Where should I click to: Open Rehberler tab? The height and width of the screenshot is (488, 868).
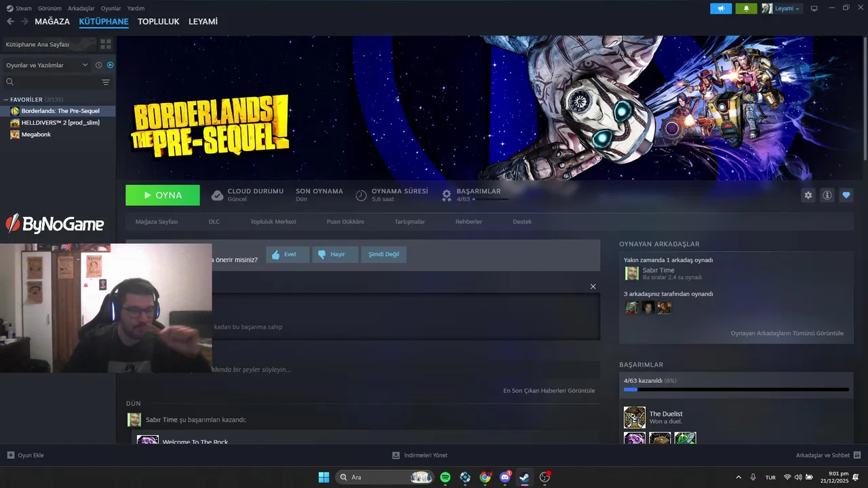(469, 222)
